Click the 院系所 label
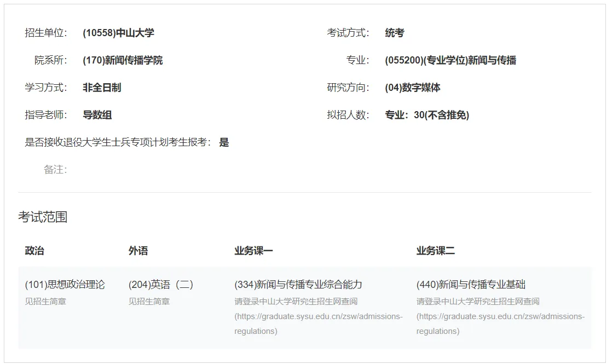The height and width of the screenshot is (364, 607). point(51,60)
